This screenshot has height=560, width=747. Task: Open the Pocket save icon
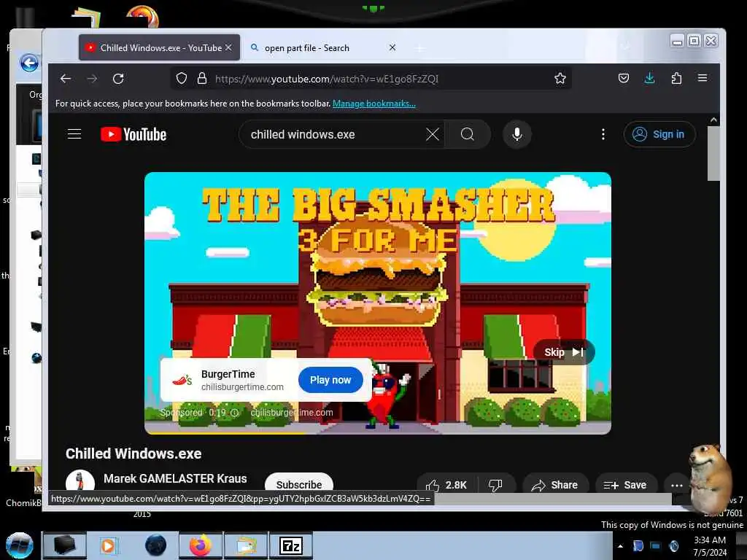point(624,78)
